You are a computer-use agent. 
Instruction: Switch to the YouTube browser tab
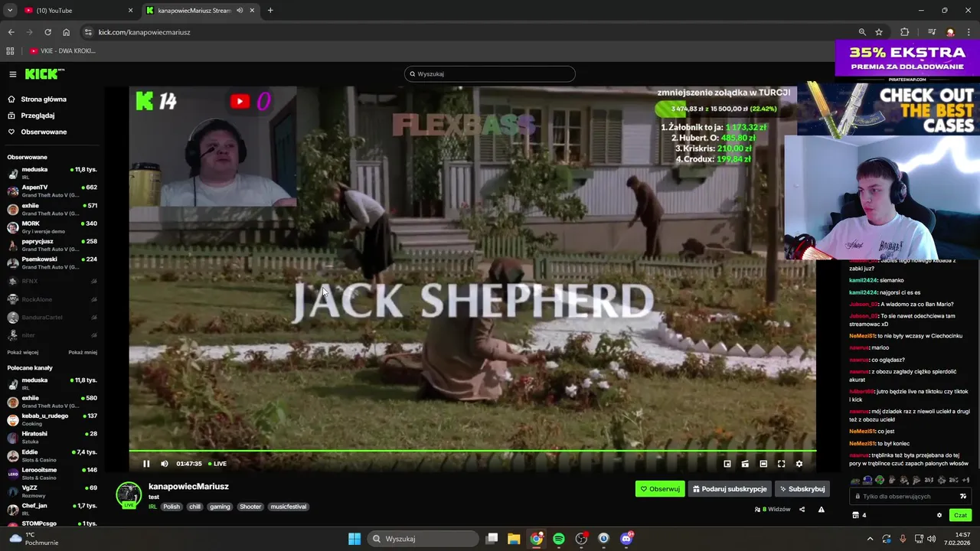coord(78,11)
